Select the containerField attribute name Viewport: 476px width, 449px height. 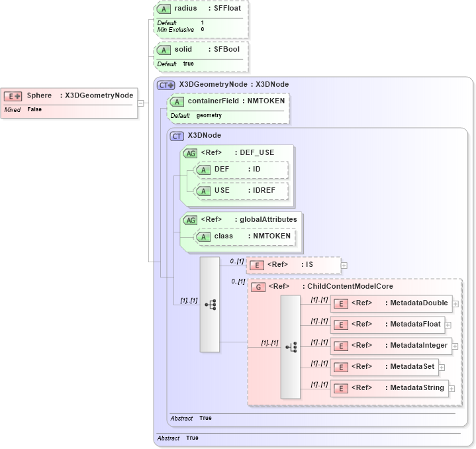(213, 101)
